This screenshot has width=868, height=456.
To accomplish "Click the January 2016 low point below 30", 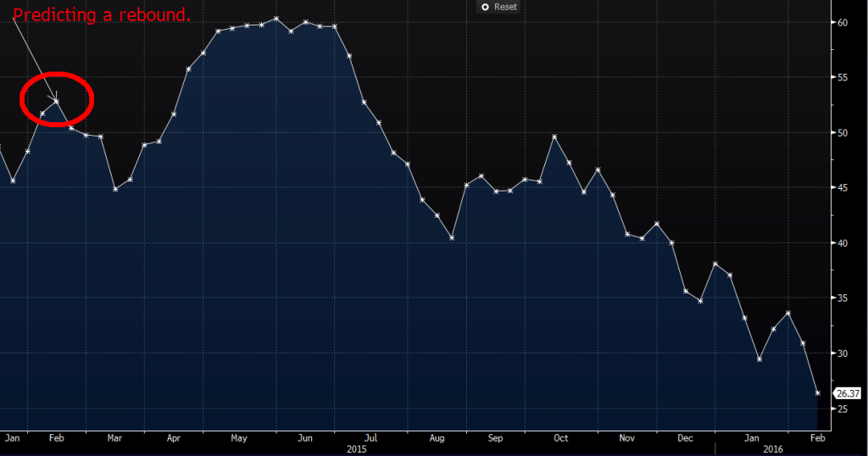I will coord(759,359).
